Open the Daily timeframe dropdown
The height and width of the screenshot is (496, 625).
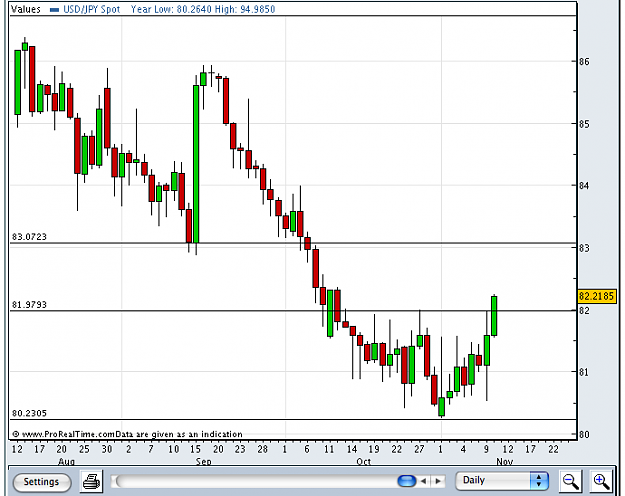tap(502, 481)
